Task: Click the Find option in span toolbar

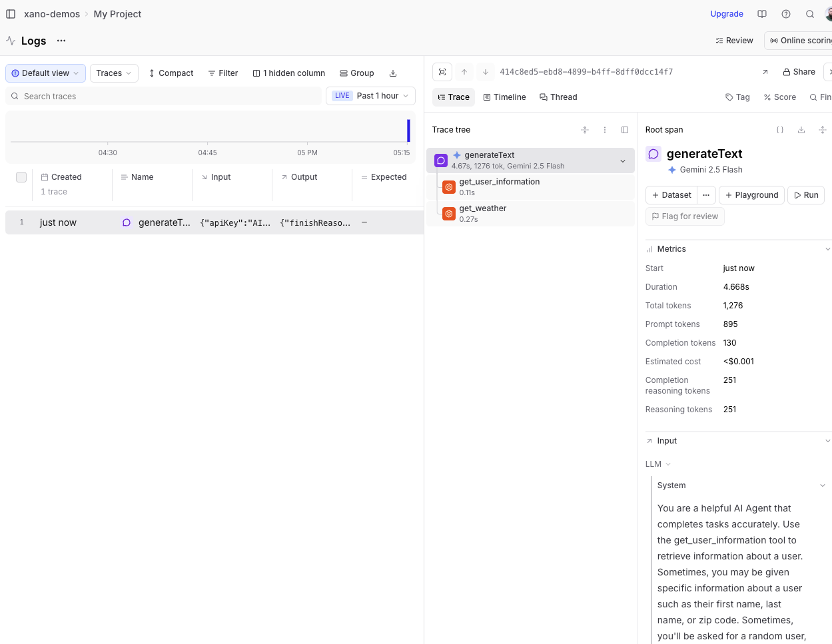Action: click(x=821, y=97)
